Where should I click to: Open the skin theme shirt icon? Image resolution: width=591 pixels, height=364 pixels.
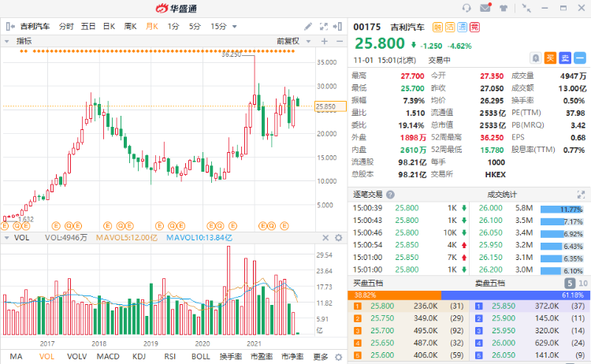[504, 8]
